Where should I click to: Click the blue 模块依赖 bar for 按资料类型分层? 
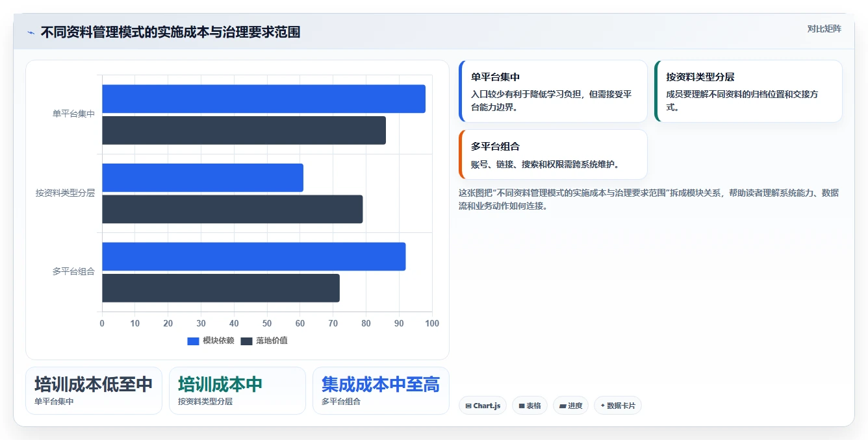coord(203,178)
